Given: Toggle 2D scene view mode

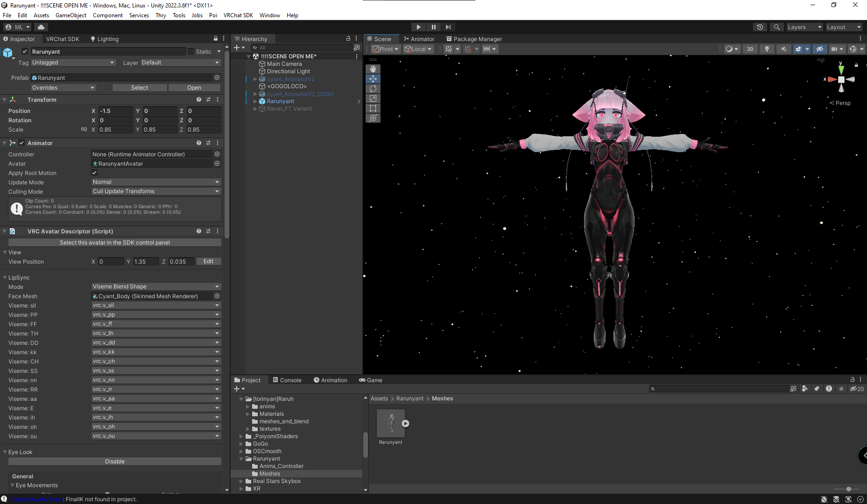Looking at the screenshot, I should click(x=750, y=49).
